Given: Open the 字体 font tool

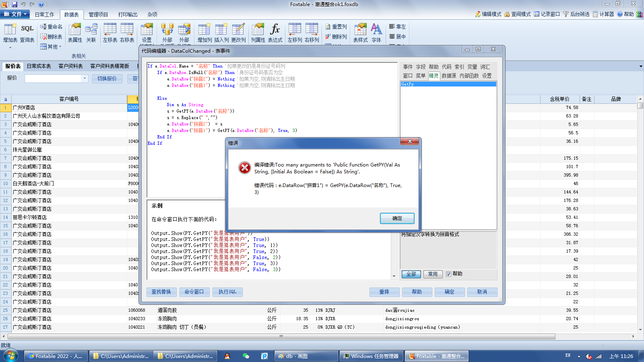Looking at the screenshot, I should (x=376, y=33).
